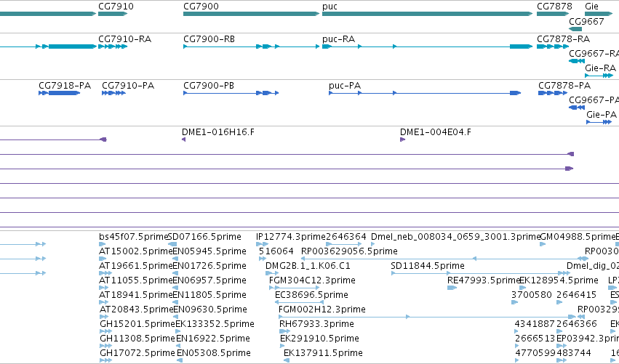Open EST bs45f07.5prime
619x364 pixels.
133,237
